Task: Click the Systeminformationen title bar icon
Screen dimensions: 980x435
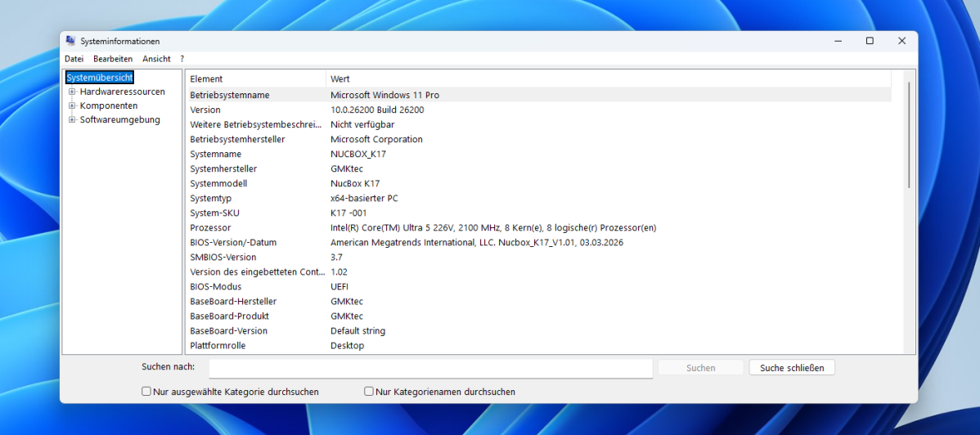Action: [x=70, y=41]
